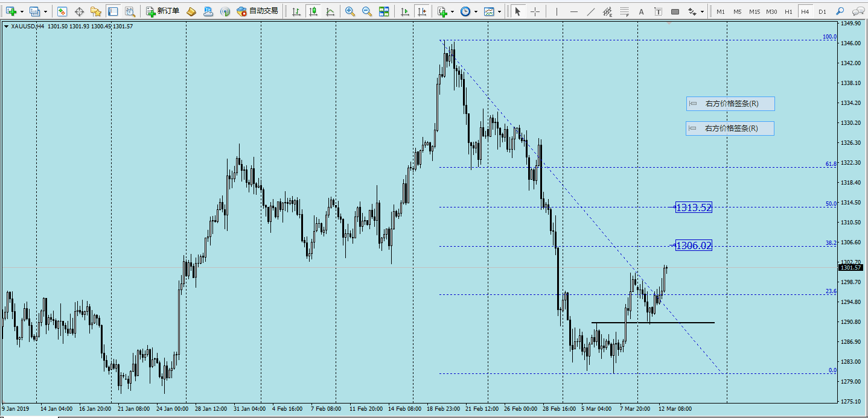Select the arrows objects icon
This screenshot has height=418, width=868.
[x=692, y=11]
